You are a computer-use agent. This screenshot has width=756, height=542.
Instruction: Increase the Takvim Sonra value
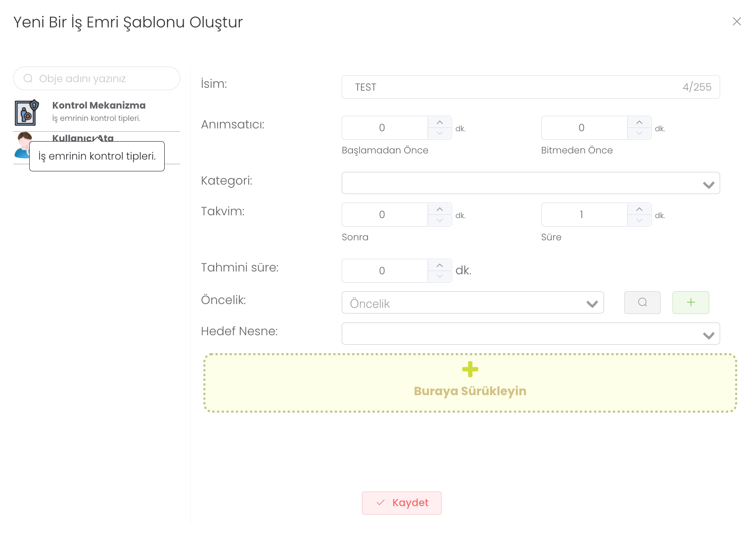[439, 209]
